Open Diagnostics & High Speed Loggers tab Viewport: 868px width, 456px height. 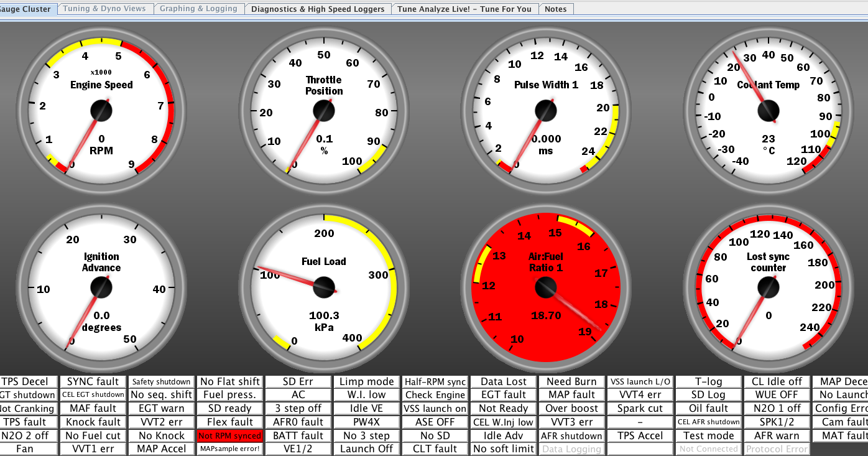[318, 9]
